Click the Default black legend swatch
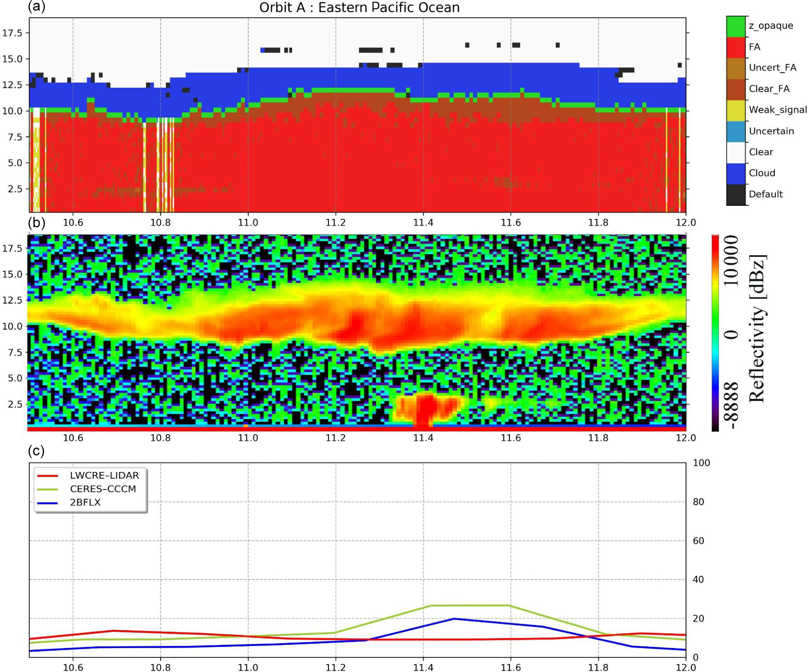The image size is (808, 672). pos(735,195)
